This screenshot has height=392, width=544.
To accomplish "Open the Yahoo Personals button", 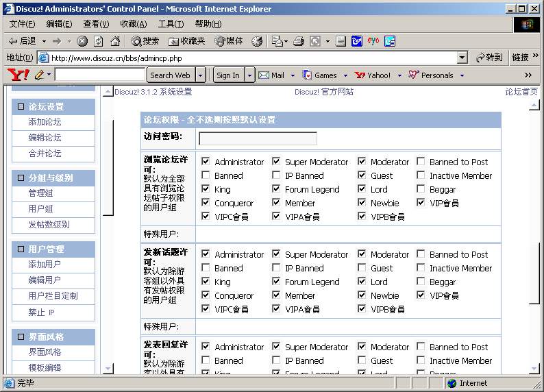I will [x=430, y=75].
